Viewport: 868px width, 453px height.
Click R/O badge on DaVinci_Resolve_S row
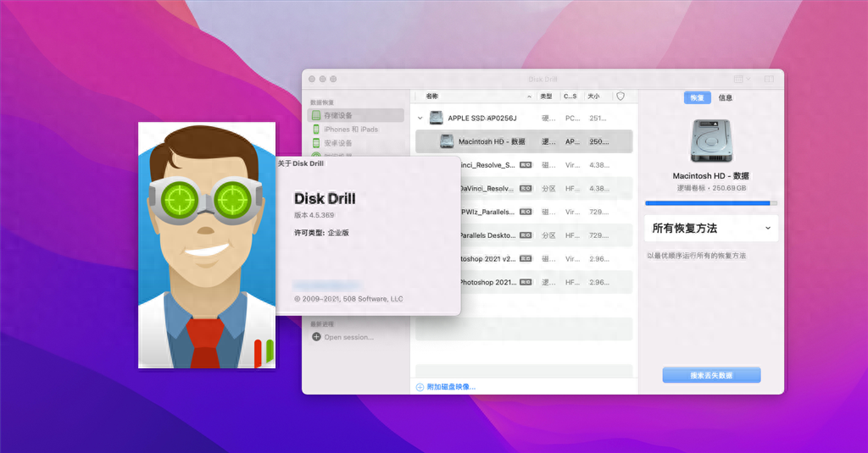click(x=526, y=165)
